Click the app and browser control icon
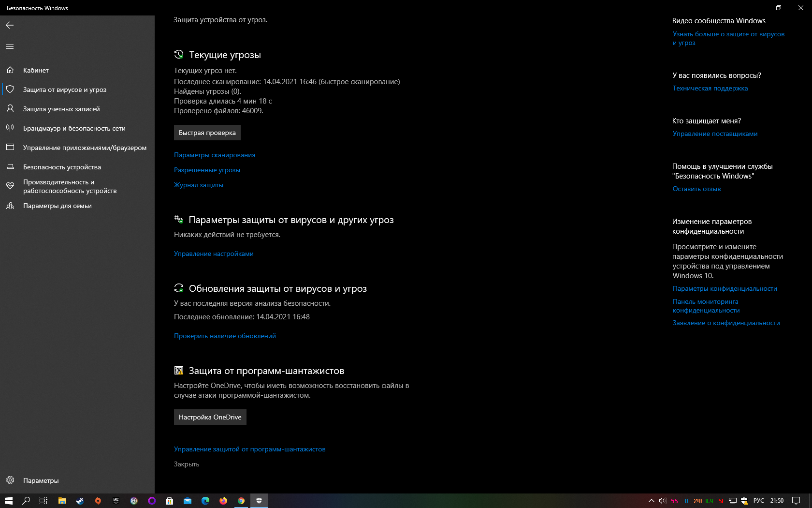 (10, 148)
